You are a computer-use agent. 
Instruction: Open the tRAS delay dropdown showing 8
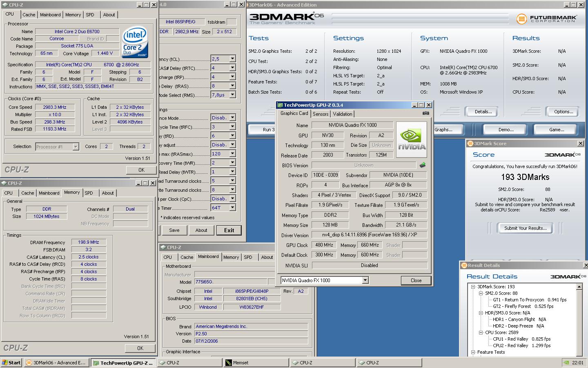tap(232, 86)
